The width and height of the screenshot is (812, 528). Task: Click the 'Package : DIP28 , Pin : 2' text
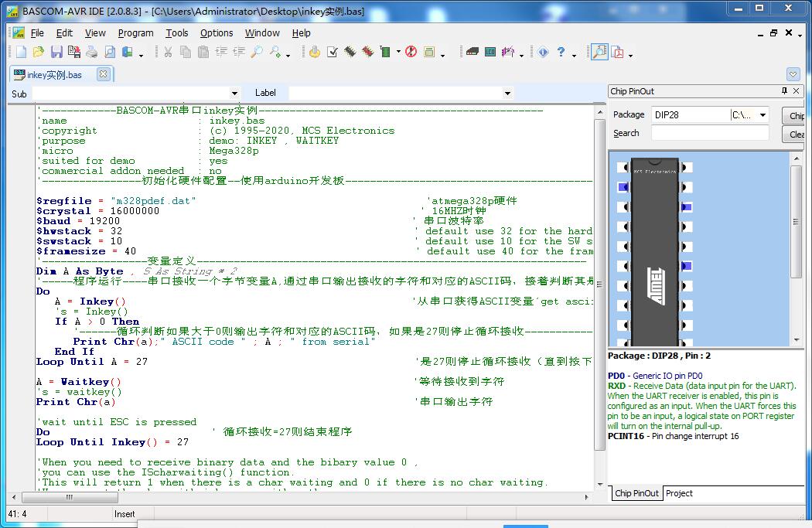pos(659,356)
